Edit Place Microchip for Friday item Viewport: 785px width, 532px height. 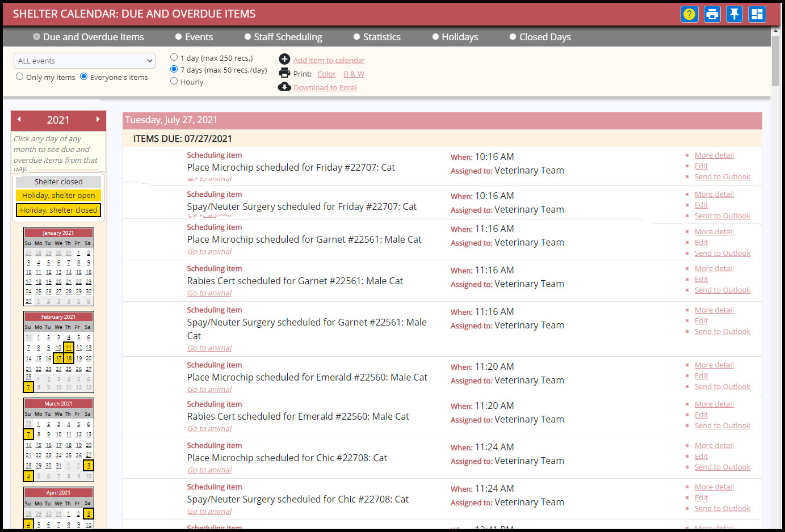[x=701, y=166]
